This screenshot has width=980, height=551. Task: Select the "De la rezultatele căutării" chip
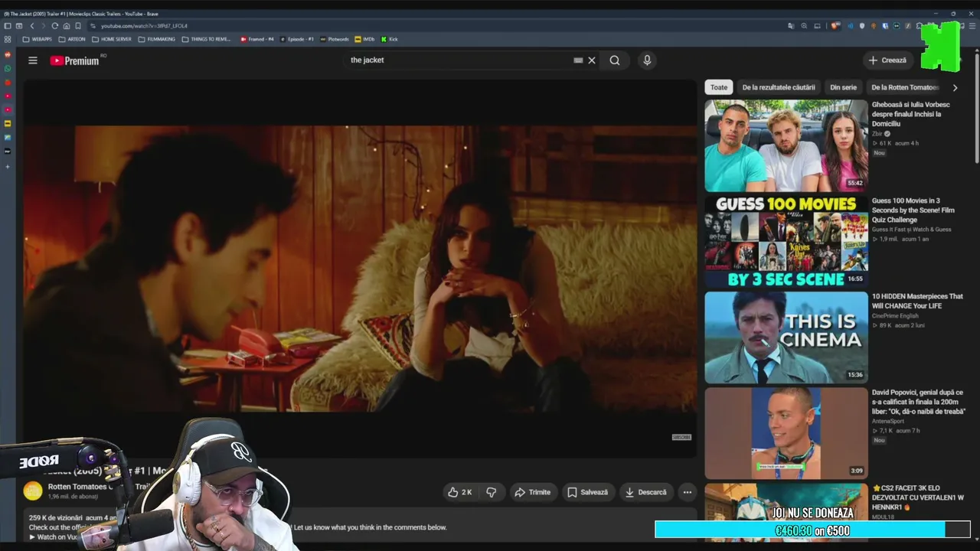779,87
